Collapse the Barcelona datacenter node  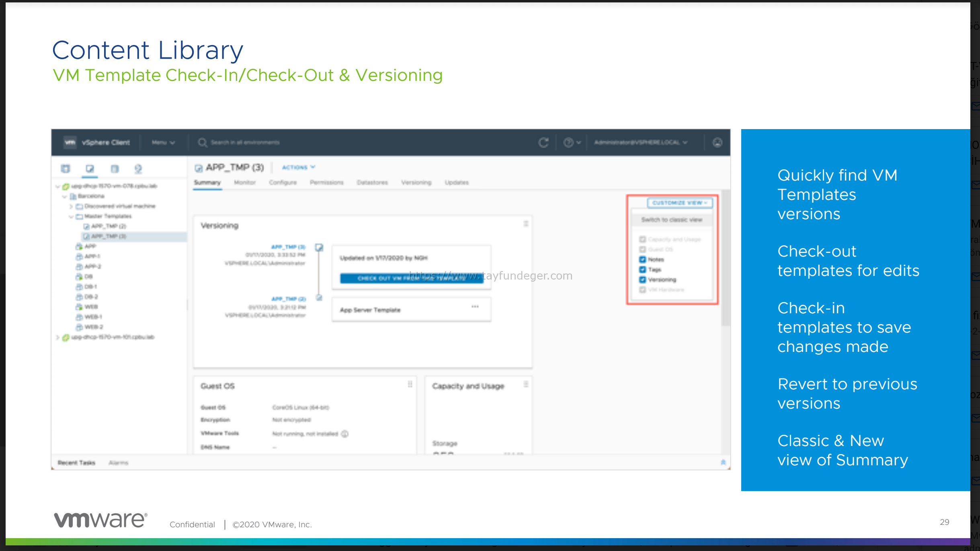(64, 196)
